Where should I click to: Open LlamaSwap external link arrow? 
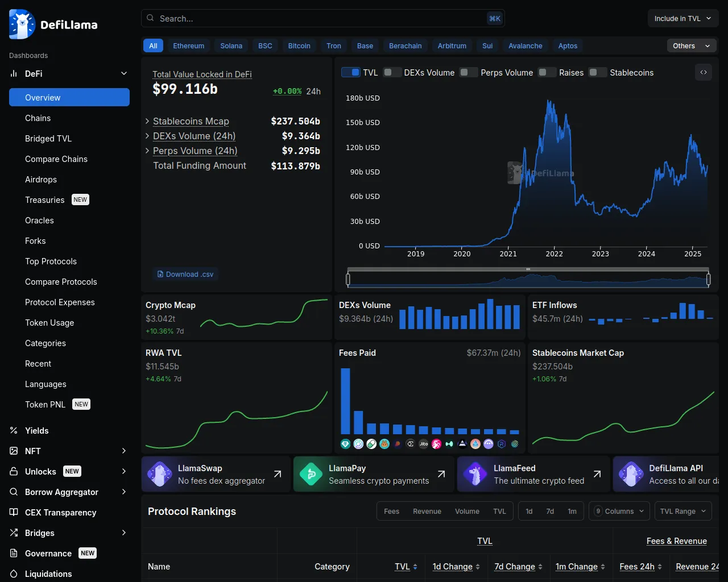pyautogui.click(x=278, y=474)
